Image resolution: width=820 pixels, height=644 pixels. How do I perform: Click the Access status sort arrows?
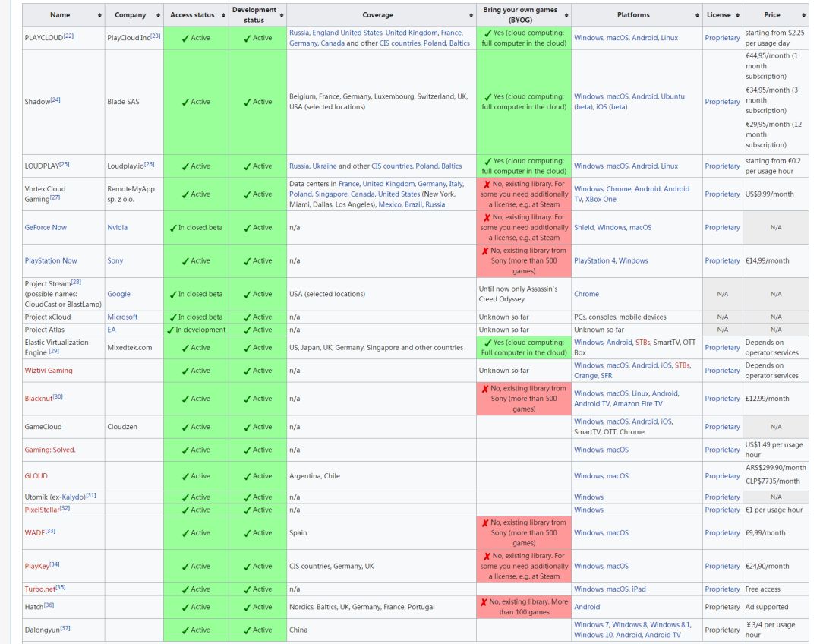223,15
